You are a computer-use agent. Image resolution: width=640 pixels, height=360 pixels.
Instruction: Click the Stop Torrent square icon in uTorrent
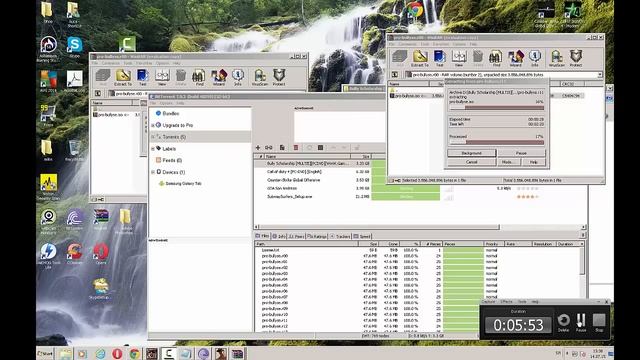pos(320,148)
